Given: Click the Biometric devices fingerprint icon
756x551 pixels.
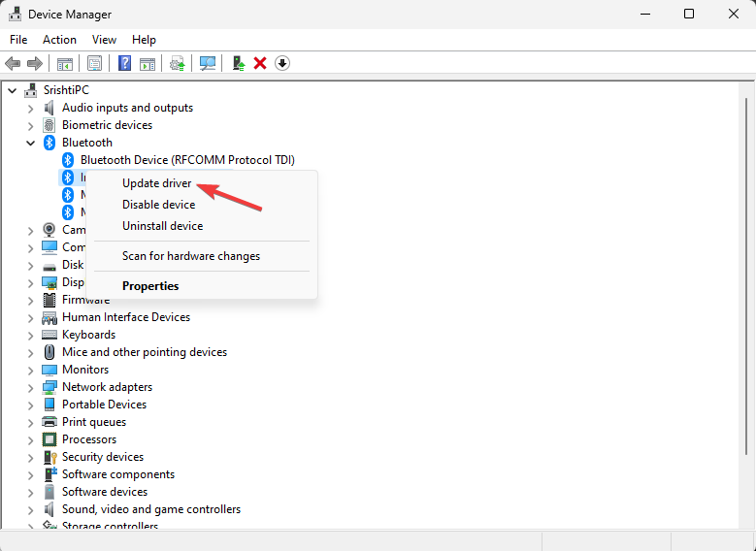Looking at the screenshot, I should click(x=49, y=125).
